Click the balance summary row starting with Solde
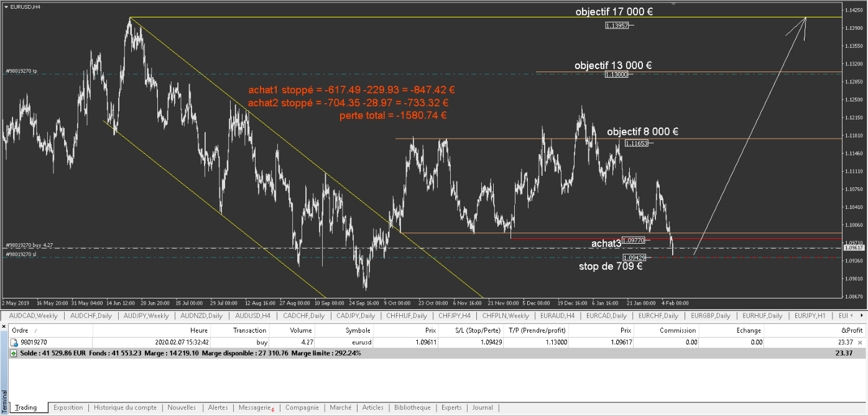 (438, 353)
